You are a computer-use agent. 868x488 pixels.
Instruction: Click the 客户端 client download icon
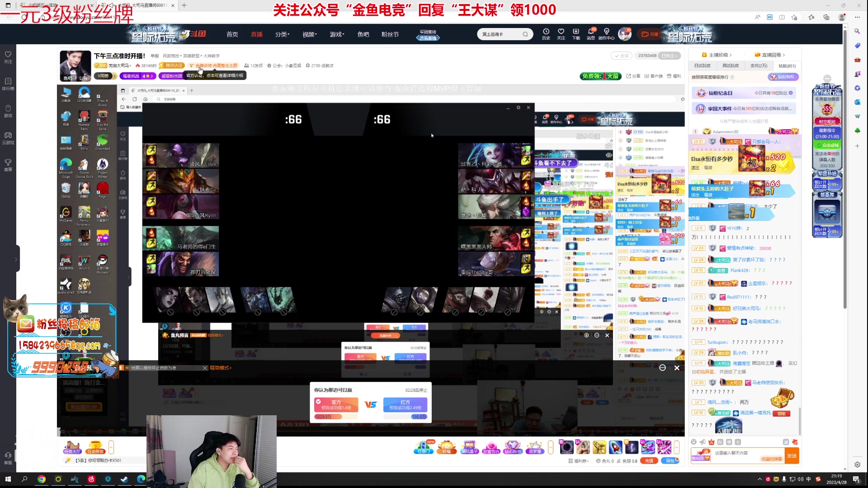653,76
